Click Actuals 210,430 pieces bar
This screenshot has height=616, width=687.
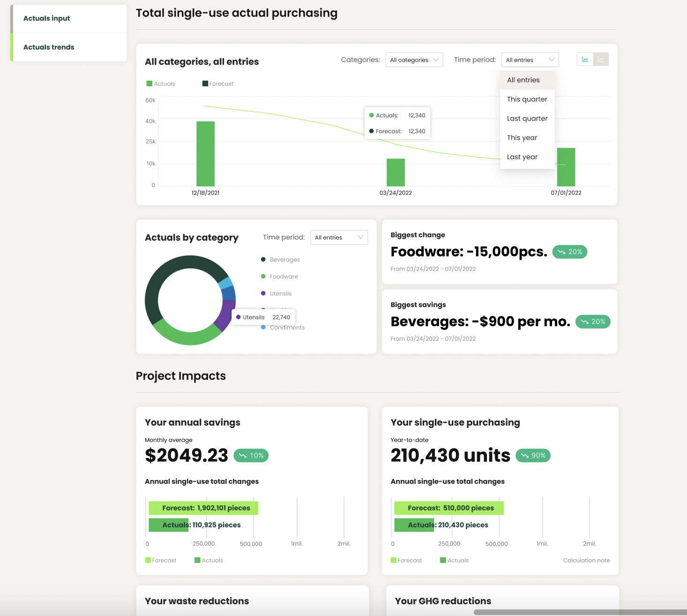point(414,525)
